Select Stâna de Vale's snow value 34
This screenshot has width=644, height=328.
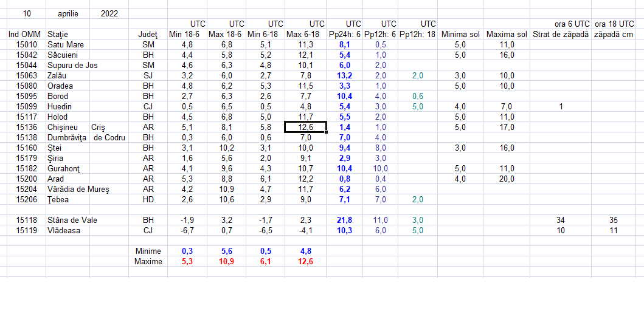[x=561, y=220]
